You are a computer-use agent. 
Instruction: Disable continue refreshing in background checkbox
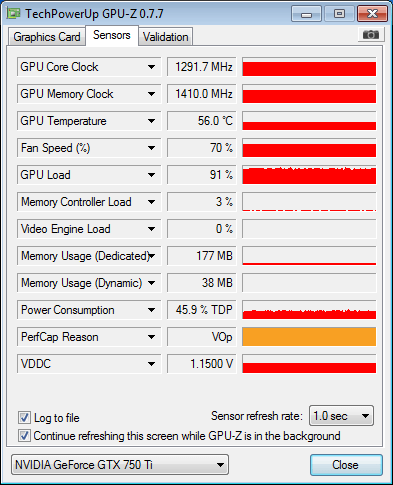[x=24, y=436]
